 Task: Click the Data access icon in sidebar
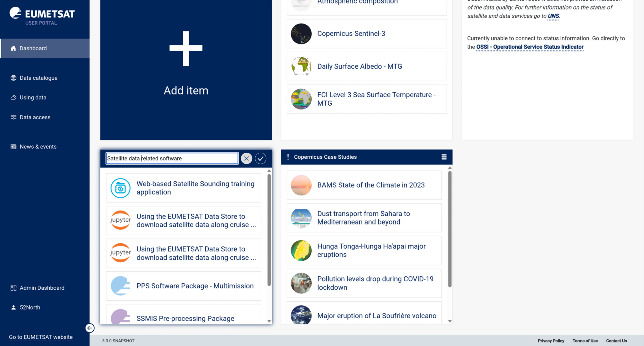(14, 117)
